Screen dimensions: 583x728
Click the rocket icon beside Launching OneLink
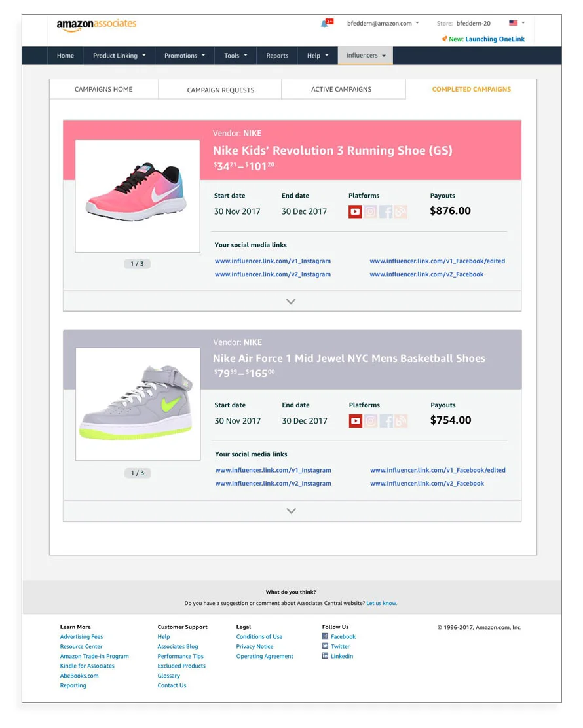pos(445,39)
